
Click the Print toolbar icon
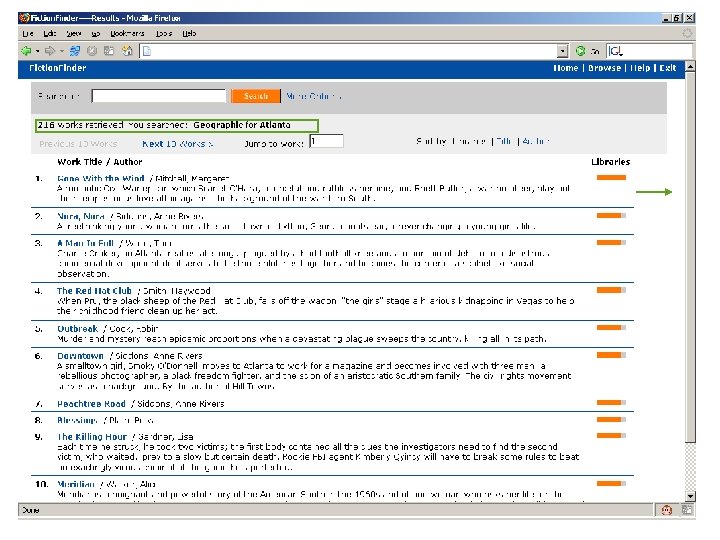click(x=109, y=51)
